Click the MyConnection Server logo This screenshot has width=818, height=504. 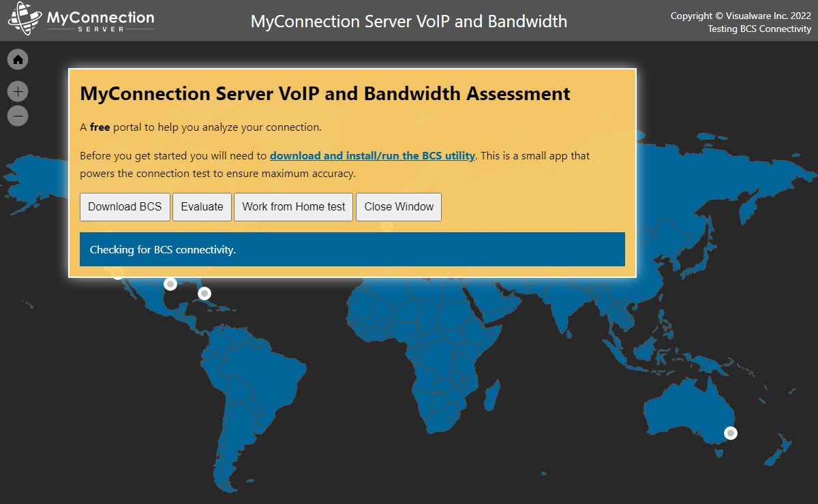click(81, 19)
